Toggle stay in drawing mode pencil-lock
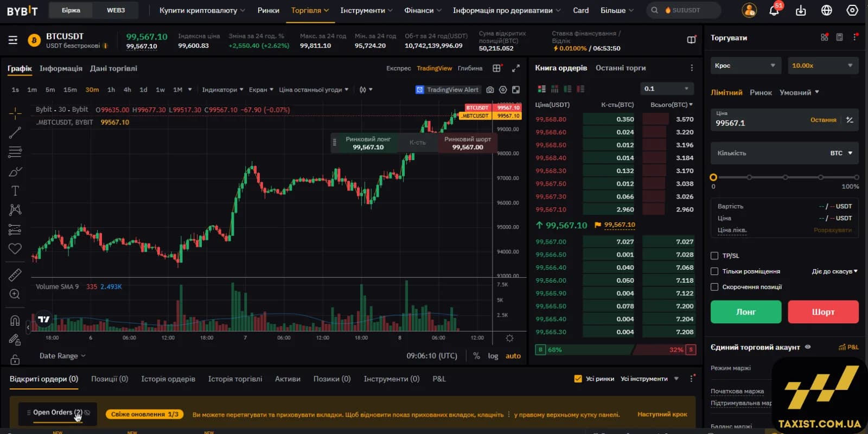This screenshot has height=434, width=868. coord(15,340)
